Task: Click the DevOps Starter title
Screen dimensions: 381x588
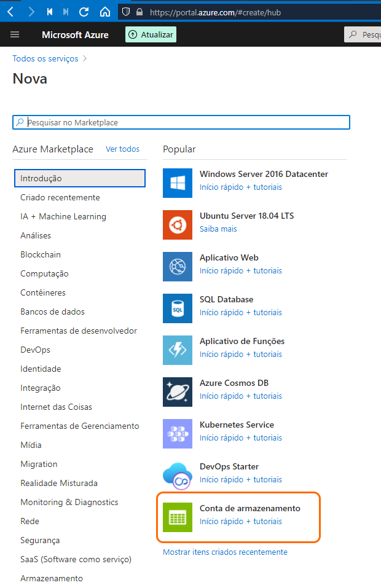Action: (229, 466)
